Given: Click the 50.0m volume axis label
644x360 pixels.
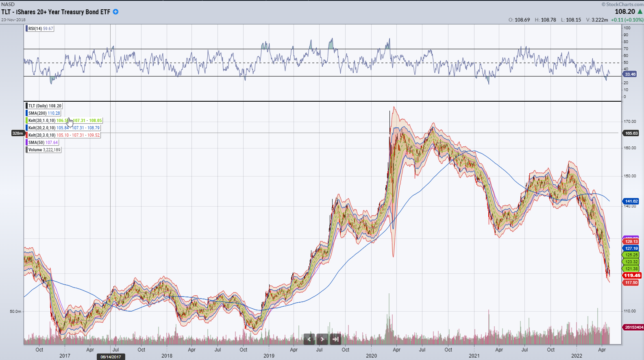Looking at the screenshot, I should (x=15, y=311).
